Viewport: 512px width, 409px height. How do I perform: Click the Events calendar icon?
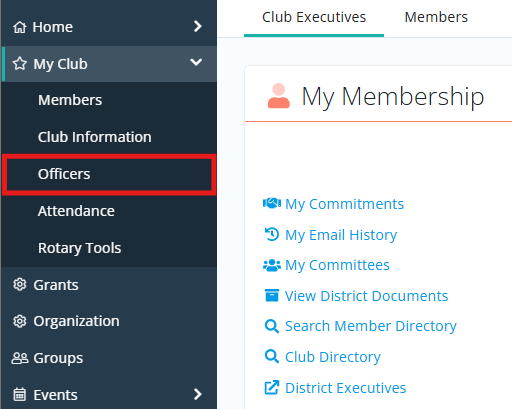pyautogui.click(x=20, y=395)
